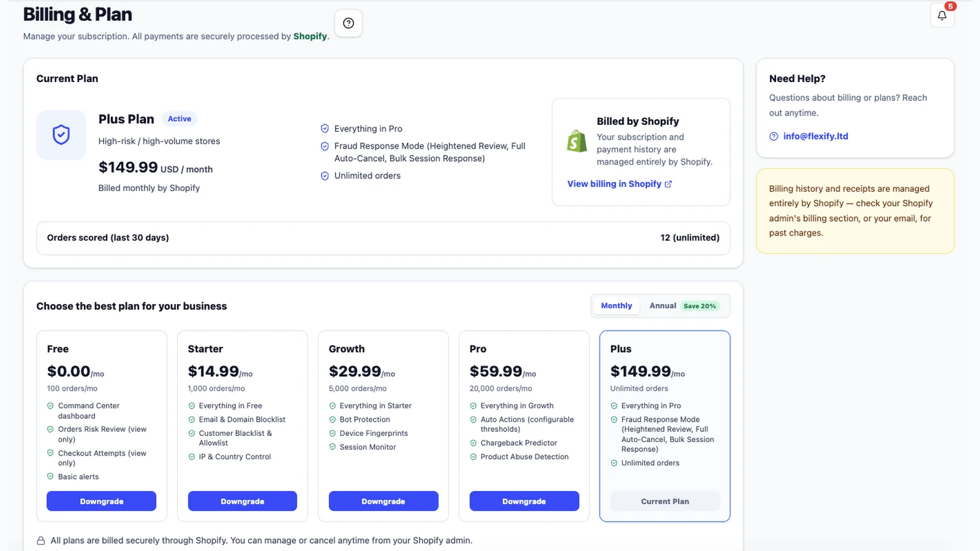Downgrade to the Pro plan
Viewport: 980px width, 551px height.
tap(524, 501)
